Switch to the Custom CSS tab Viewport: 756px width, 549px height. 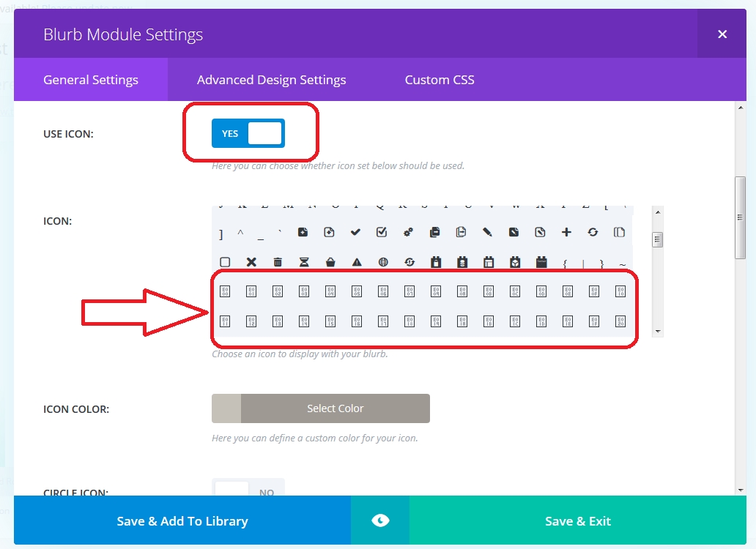(x=440, y=80)
